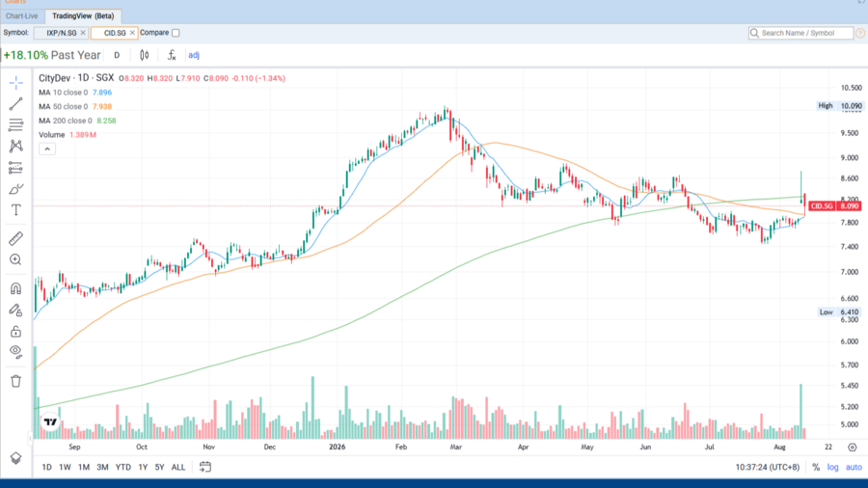868x488 pixels.
Task: Click the High 10.090 price marker
Action: point(840,106)
